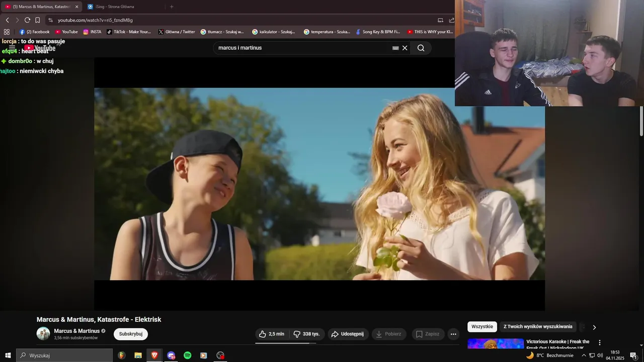Click the Wyszukaj taskbar search box
This screenshot has height=362, width=644.
[64, 355]
